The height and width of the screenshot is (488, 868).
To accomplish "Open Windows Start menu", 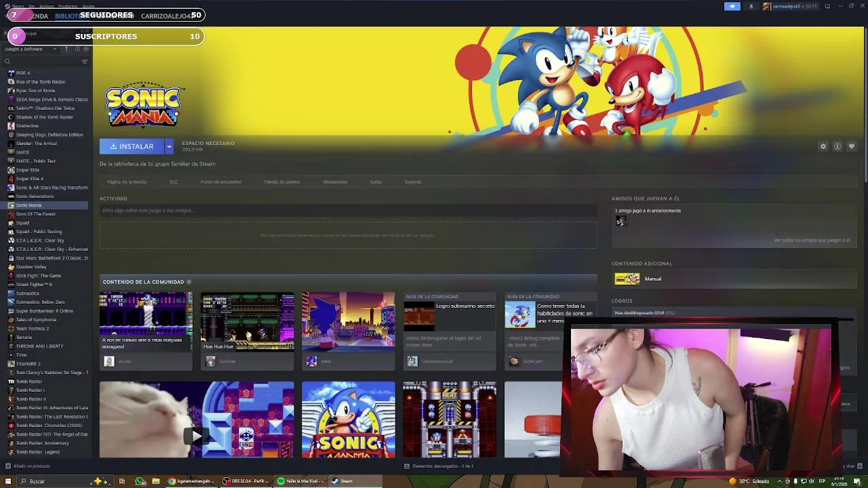I will click(x=9, y=481).
